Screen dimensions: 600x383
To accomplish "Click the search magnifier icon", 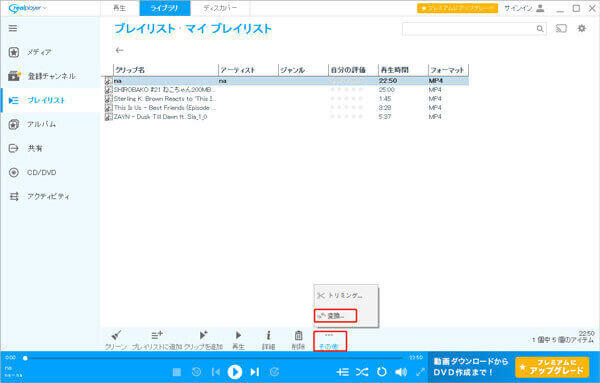I will pyautogui.click(x=540, y=29).
